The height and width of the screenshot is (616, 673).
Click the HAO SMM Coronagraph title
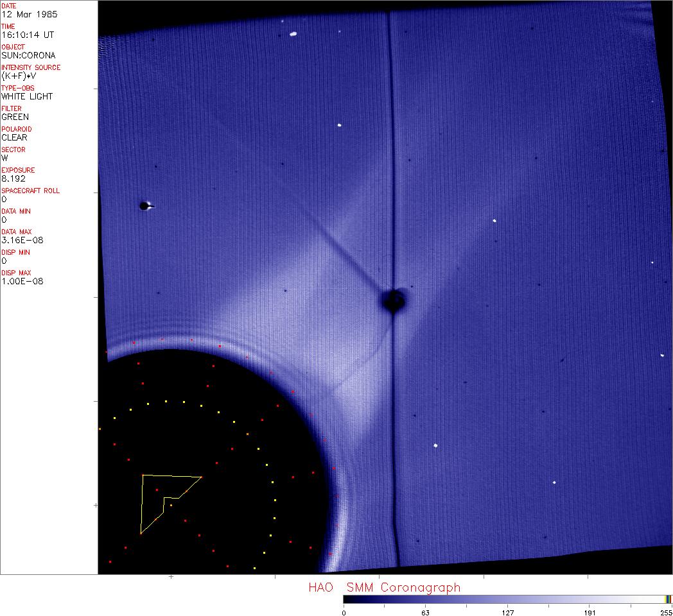click(384, 587)
